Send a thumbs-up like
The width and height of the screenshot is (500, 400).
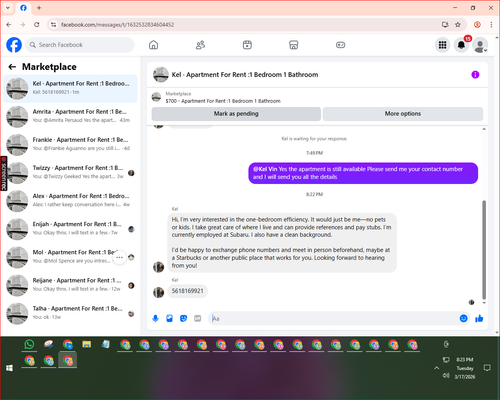tap(479, 318)
